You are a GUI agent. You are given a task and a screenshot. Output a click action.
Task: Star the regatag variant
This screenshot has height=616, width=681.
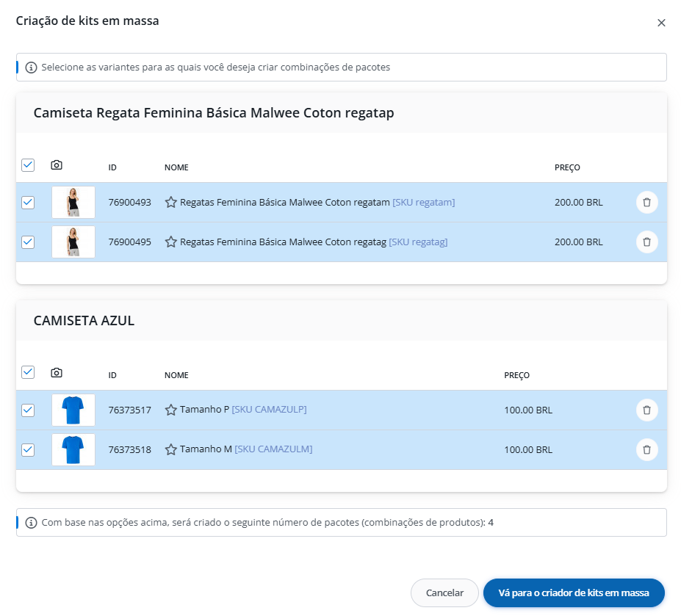coord(171,242)
